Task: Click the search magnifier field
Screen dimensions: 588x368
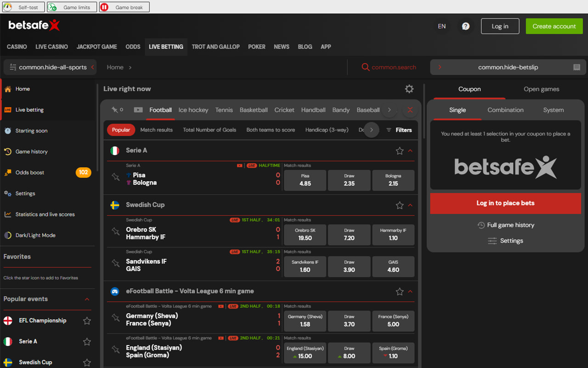Action: click(x=389, y=67)
